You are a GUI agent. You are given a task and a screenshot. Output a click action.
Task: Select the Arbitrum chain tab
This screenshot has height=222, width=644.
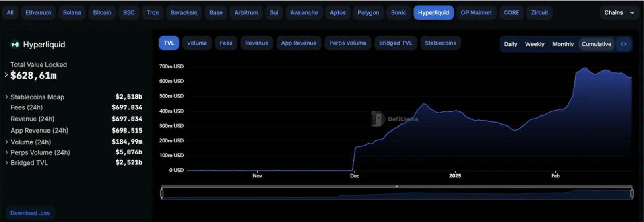click(246, 13)
